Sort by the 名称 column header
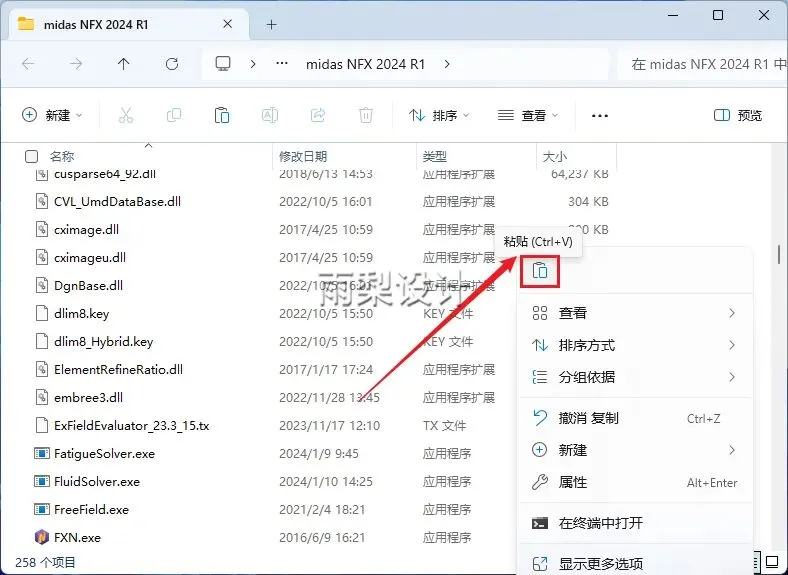Screen dimensions: 788x575 click(62, 156)
